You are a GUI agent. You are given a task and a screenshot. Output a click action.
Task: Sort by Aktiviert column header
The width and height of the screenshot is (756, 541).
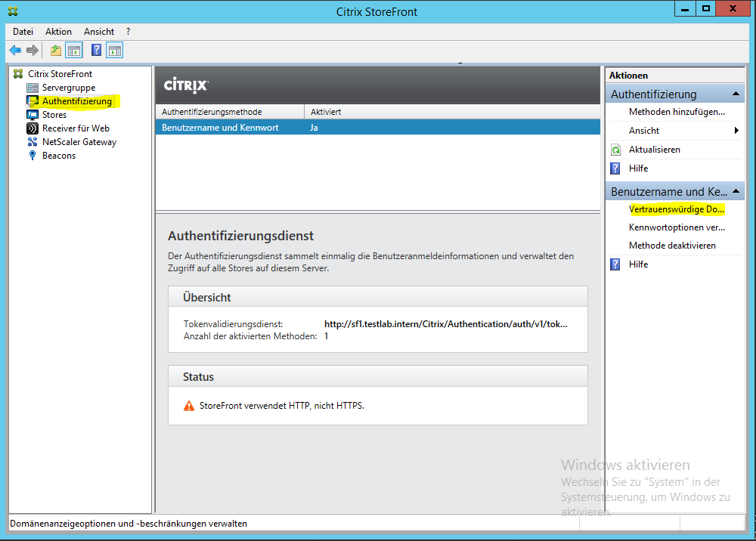click(452, 112)
